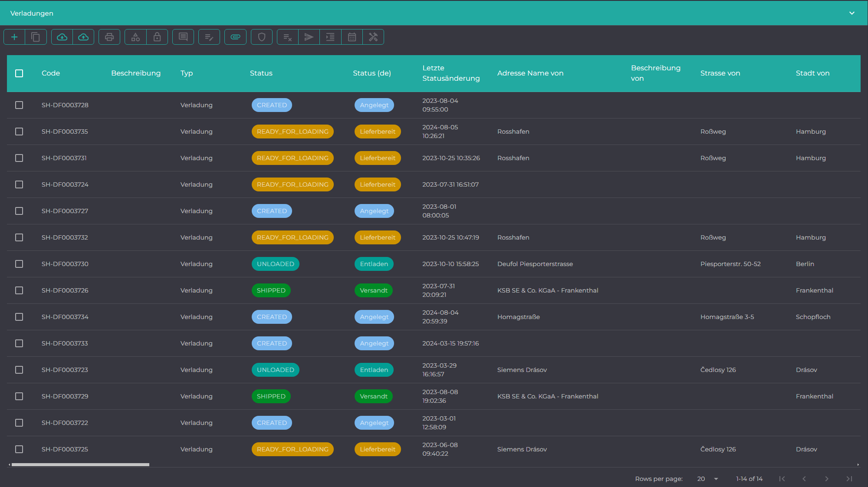
Task: Click the tools hammer-and-wrench icon
Action: [373, 37]
